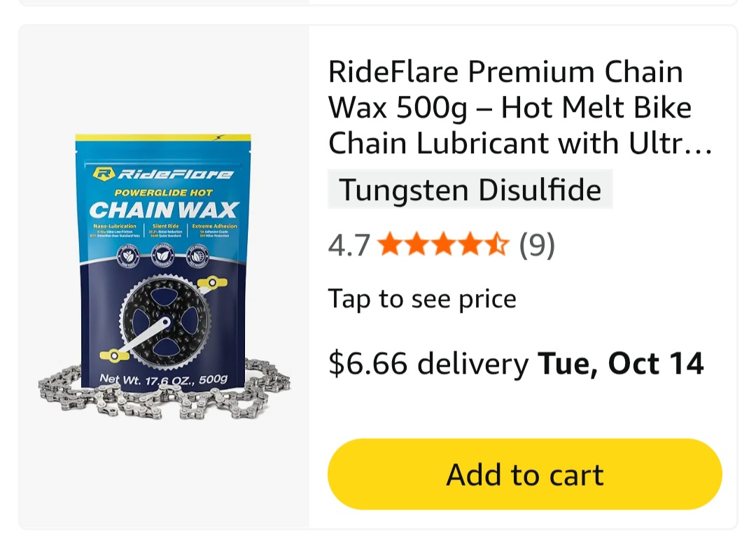
Task: Open the nine customer reviews count
Action: [537, 244]
